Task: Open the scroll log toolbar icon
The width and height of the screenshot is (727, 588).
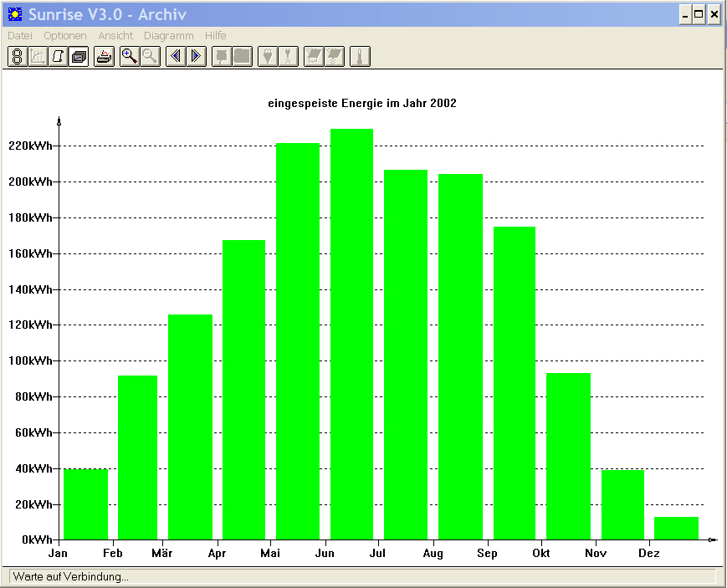Action: 59,57
